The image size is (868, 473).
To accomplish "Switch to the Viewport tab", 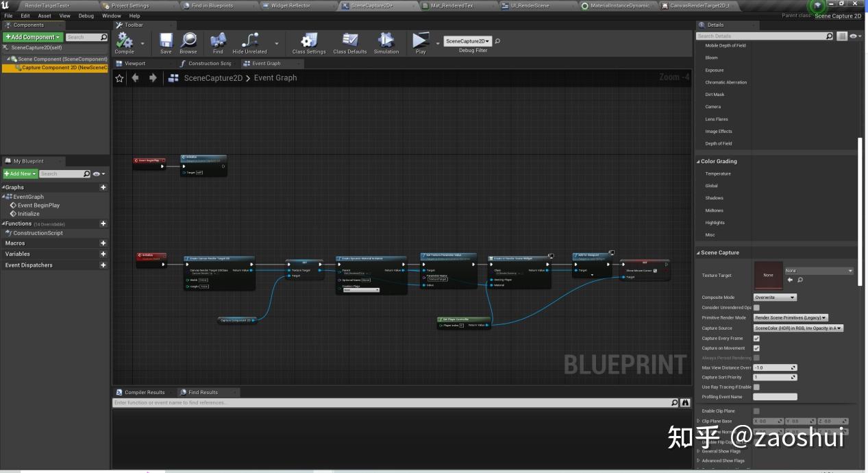I will 134,63.
